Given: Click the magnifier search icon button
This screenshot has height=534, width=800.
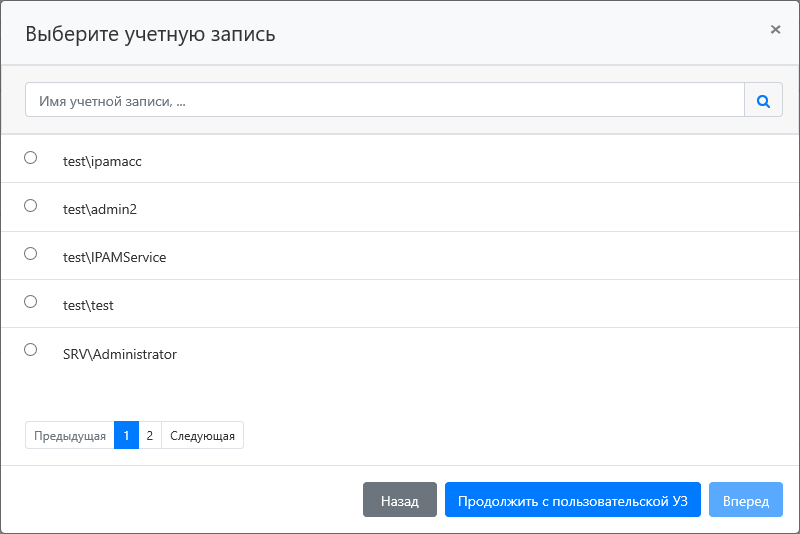Looking at the screenshot, I should coord(763,100).
